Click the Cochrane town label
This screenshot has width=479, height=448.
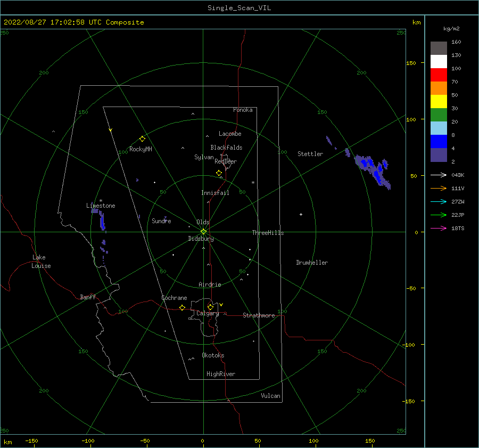pos(174,298)
